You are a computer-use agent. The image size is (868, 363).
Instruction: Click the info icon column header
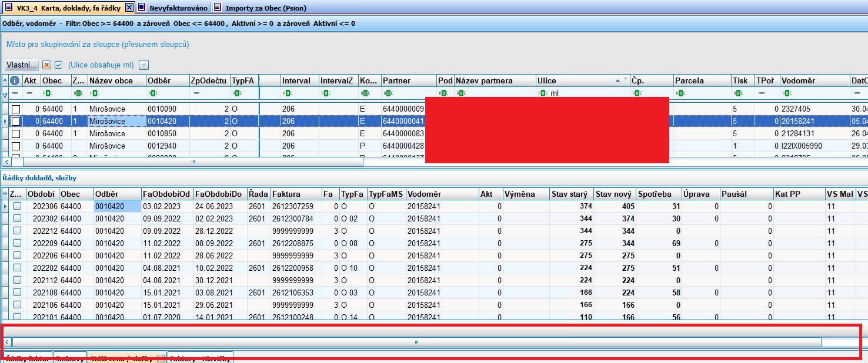click(15, 80)
